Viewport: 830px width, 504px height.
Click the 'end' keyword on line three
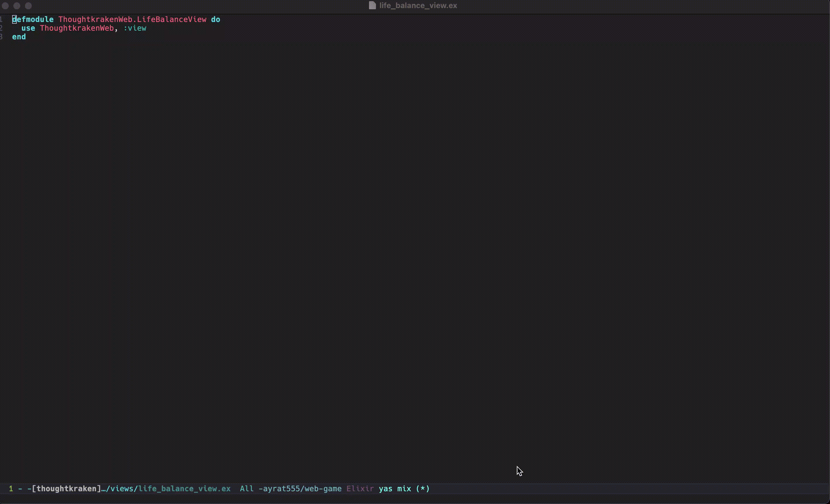pos(19,37)
